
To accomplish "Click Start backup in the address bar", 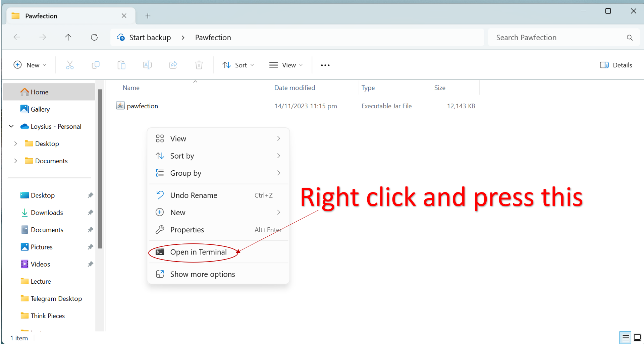I will [x=150, y=38].
